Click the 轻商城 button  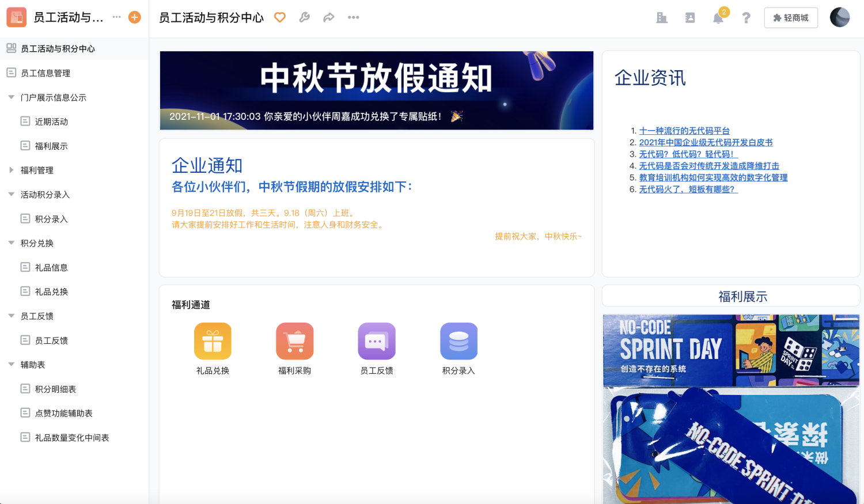791,18
